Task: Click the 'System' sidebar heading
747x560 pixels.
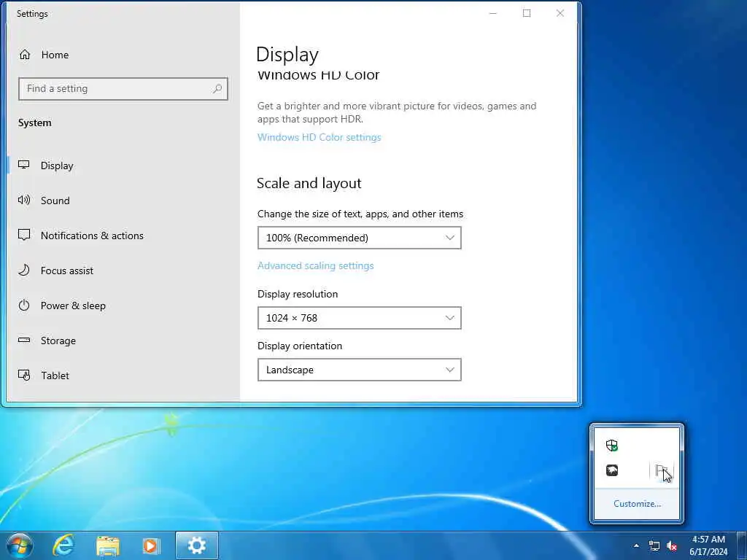Action: (x=35, y=122)
